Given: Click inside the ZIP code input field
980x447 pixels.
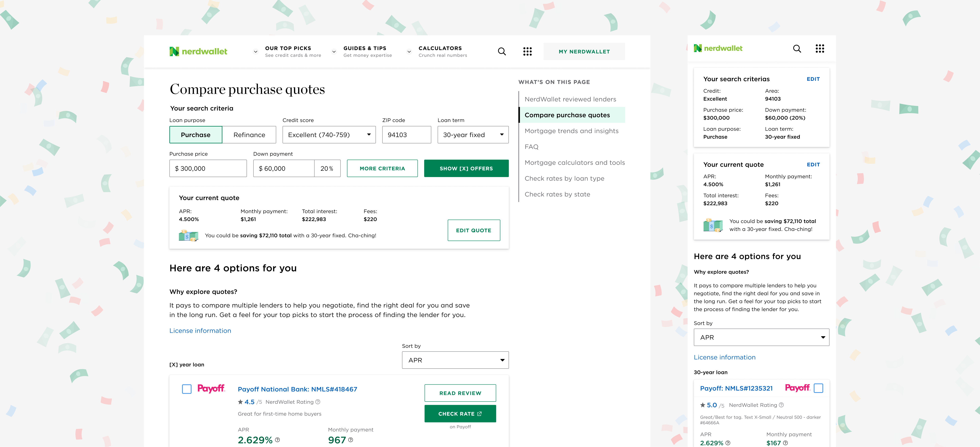Looking at the screenshot, I should (x=406, y=134).
